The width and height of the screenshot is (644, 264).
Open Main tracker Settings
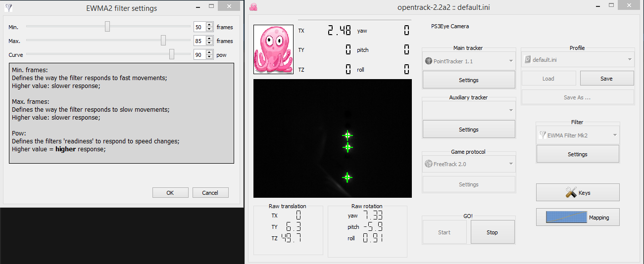coord(468,80)
